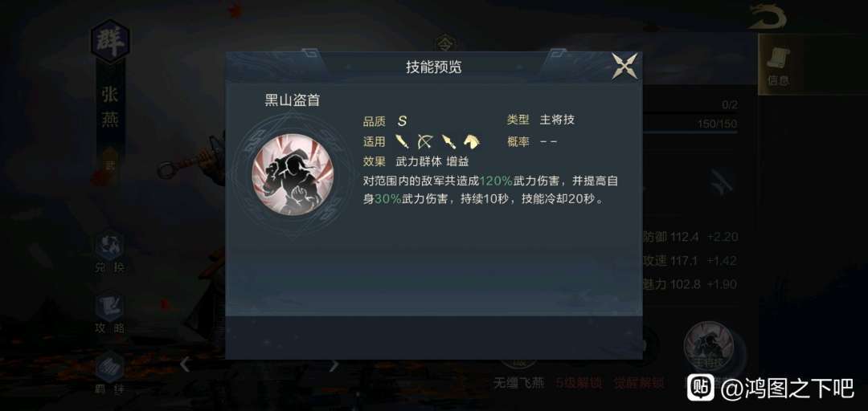
Task: Open the 攻略 guide icon
Action: [109, 313]
